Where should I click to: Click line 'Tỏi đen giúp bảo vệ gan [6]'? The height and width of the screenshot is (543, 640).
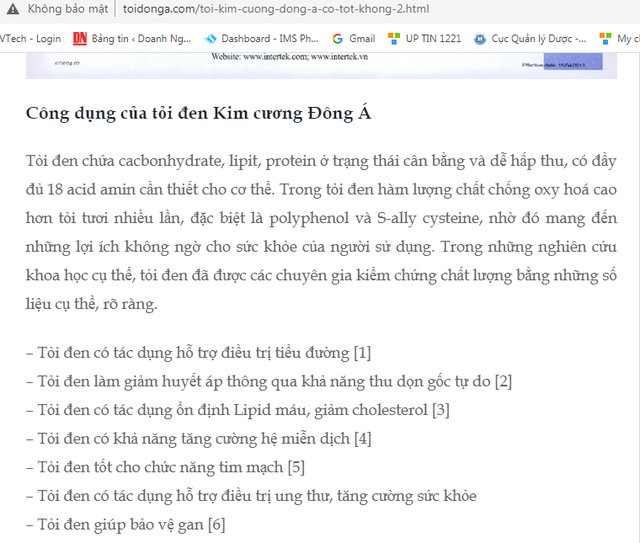[131, 524]
